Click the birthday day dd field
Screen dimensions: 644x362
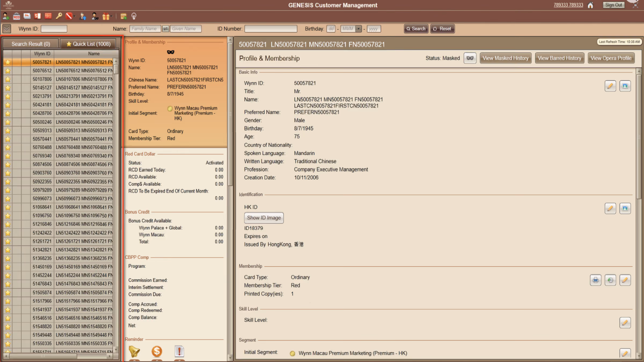click(x=331, y=29)
